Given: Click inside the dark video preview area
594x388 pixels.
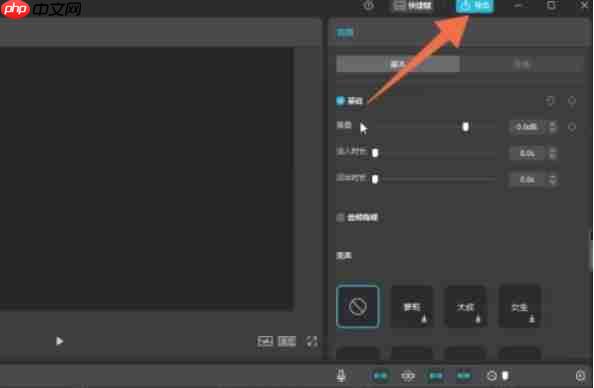Looking at the screenshot, I should tap(146, 178).
